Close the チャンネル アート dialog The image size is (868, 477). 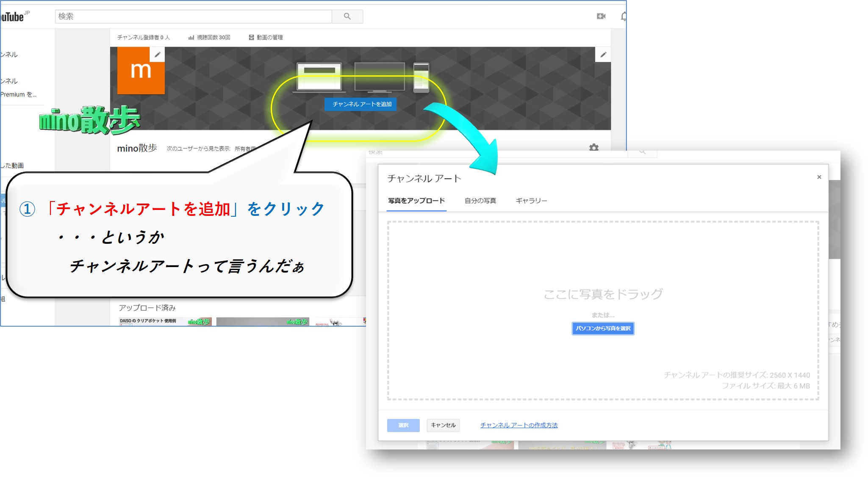click(819, 177)
